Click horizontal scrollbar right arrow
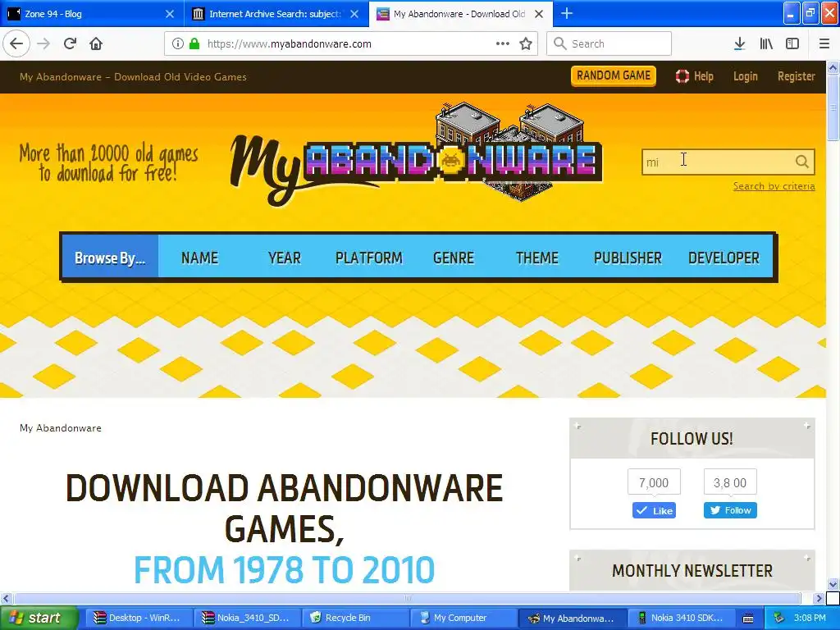The width and height of the screenshot is (840, 630). tap(819, 598)
